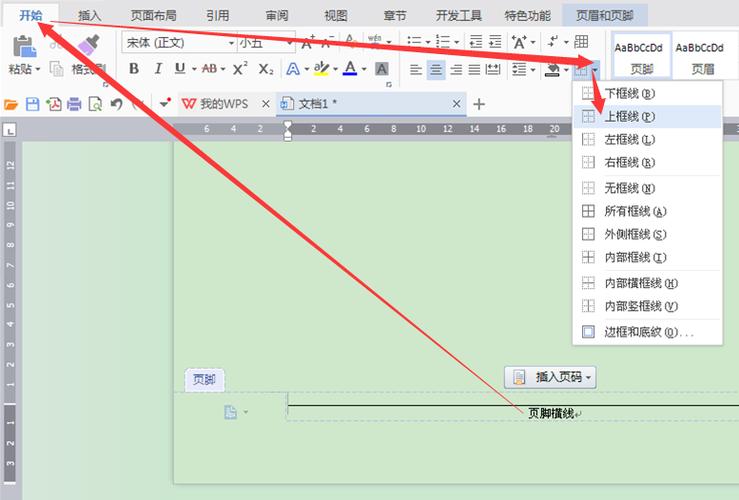Align text left
Image resolution: width=739 pixels, height=500 pixels.
(x=415, y=70)
